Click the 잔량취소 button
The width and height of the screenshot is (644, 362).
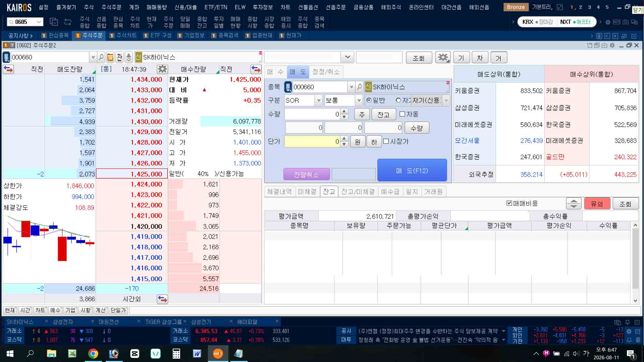[306, 175]
